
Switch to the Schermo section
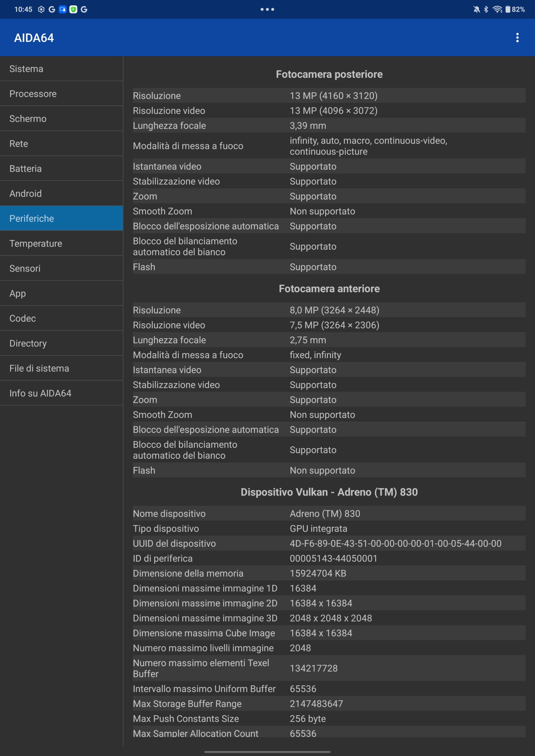61,118
